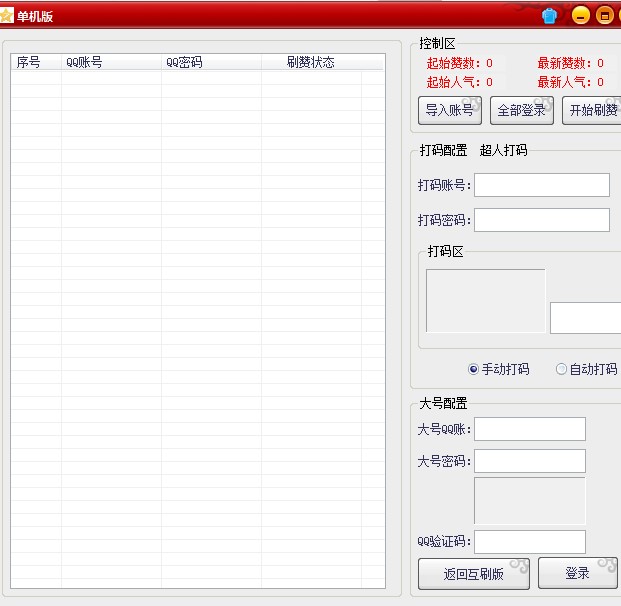This screenshot has height=606, width=621.
Task: Click the 起始赞数: 0 label
Action: coord(460,63)
